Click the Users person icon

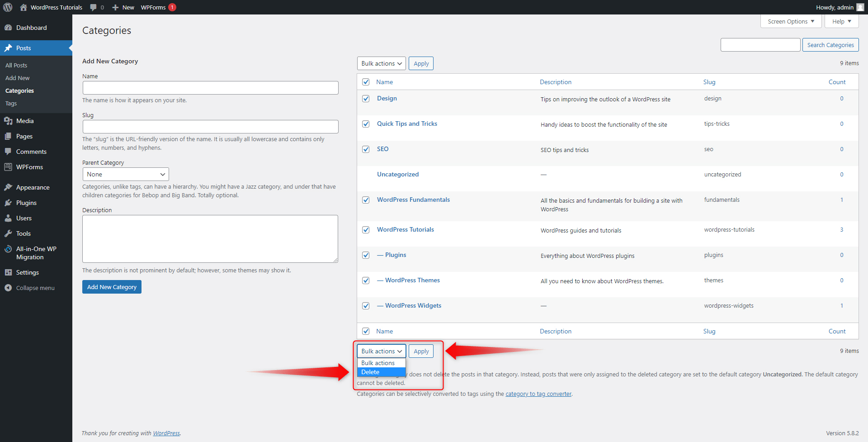8,218
